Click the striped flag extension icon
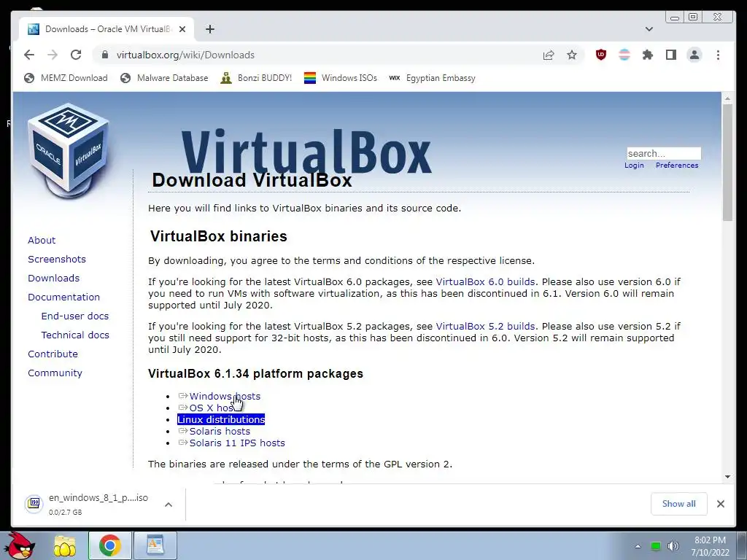Viewport: 747px width, 560px height. click(624, 55)
